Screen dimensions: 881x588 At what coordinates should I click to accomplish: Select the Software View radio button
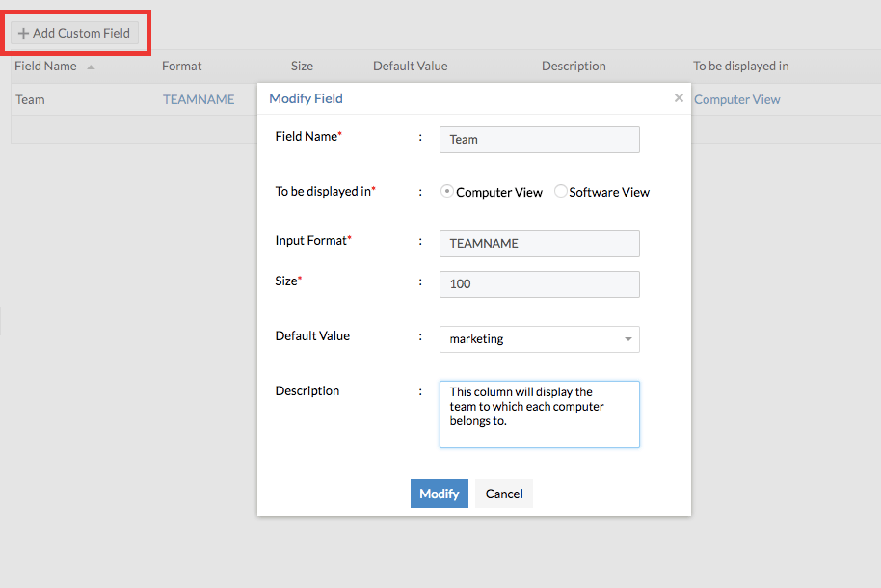click(560, 191)
